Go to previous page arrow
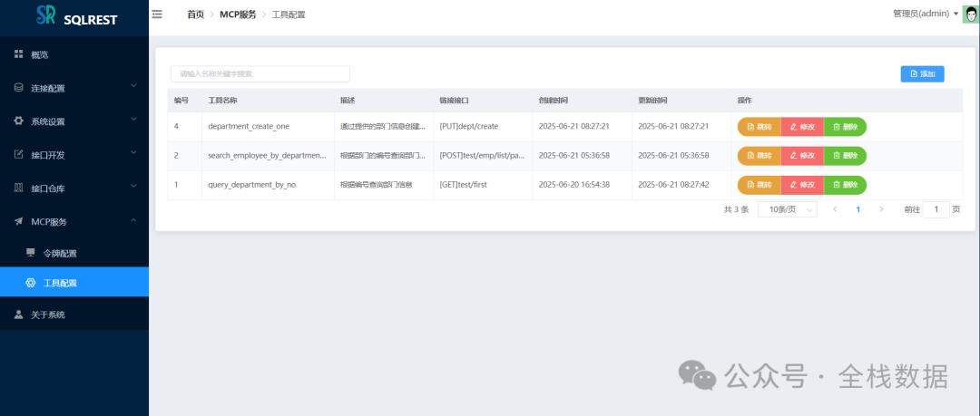This screenshot has height=416, width=980. pos(835,209)
